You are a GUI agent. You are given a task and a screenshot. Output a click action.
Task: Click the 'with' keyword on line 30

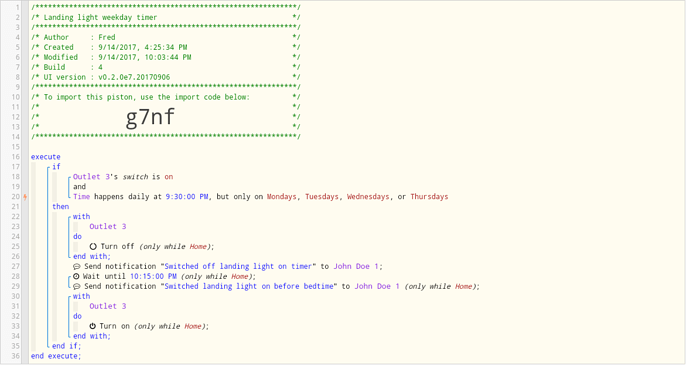tap(81, 296)
